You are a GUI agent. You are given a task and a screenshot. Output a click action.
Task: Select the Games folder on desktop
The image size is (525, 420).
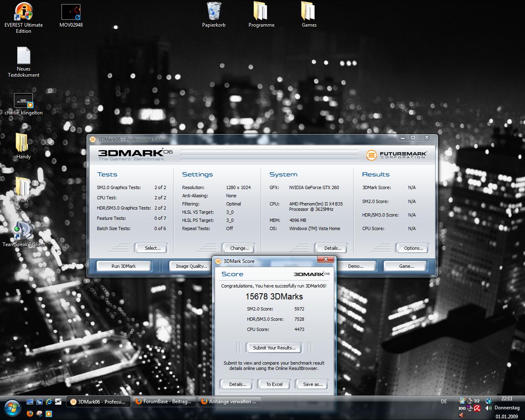coord(309,15)
